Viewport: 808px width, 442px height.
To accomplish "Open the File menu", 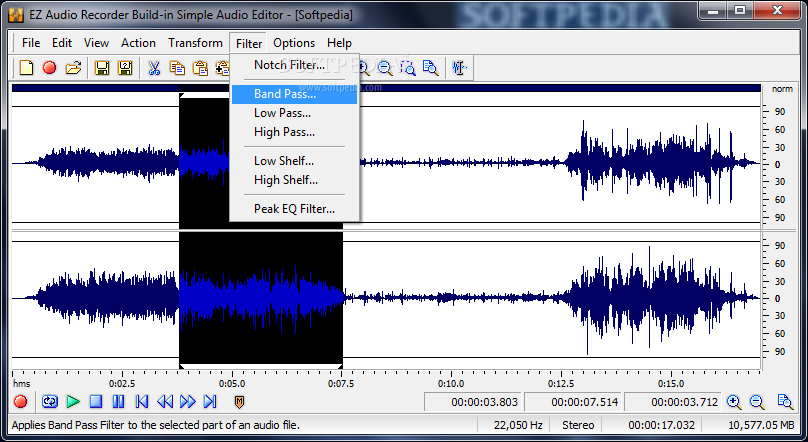I will [31, 43].
